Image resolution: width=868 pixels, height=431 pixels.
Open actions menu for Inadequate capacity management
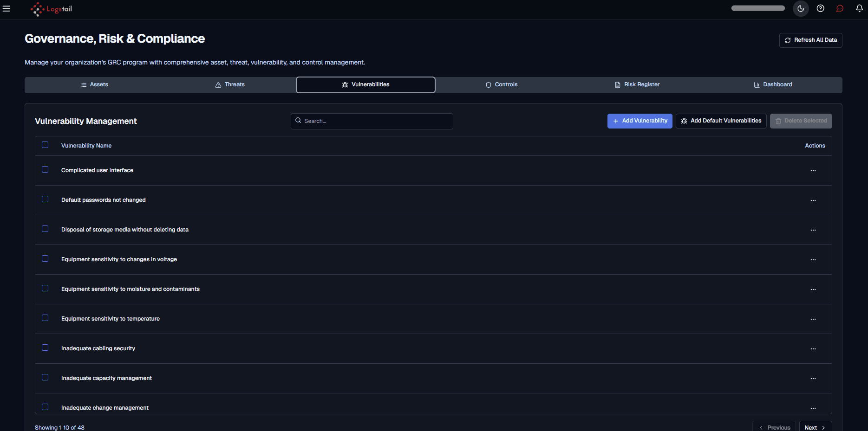[x=813, y=379]
